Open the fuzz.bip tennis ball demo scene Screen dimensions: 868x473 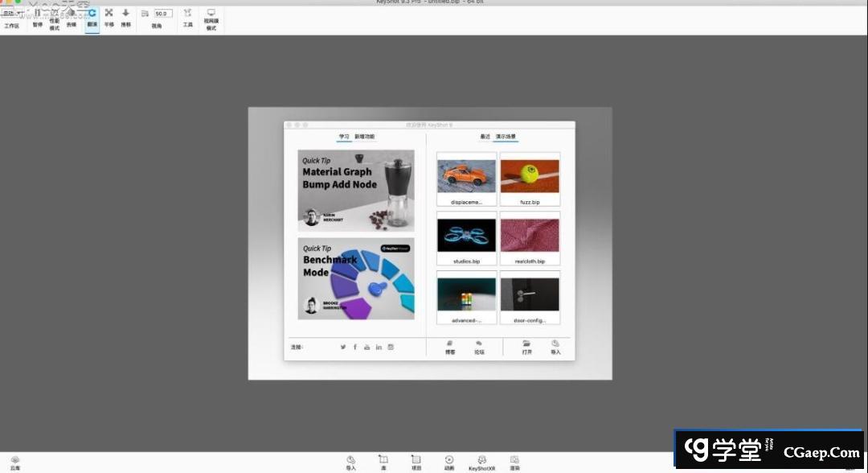point(530,176)
